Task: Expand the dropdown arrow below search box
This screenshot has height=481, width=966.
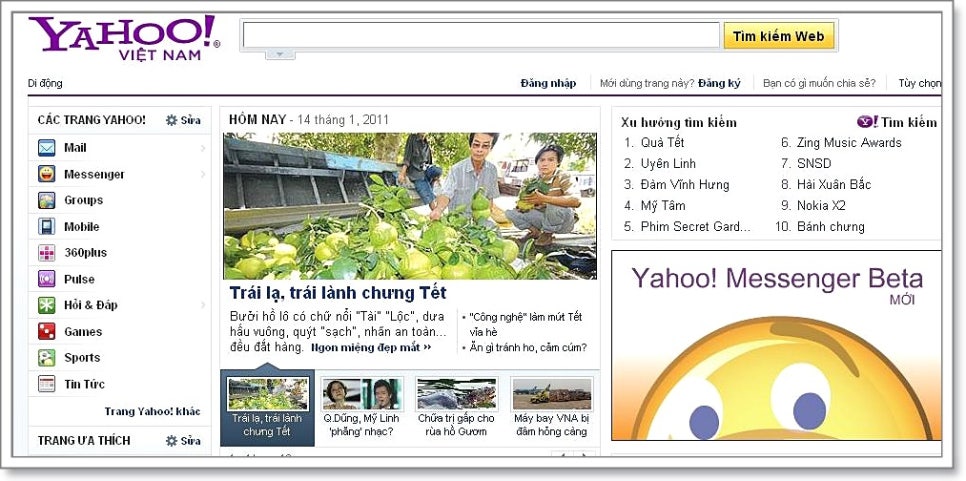Action: tap(280, 54)
